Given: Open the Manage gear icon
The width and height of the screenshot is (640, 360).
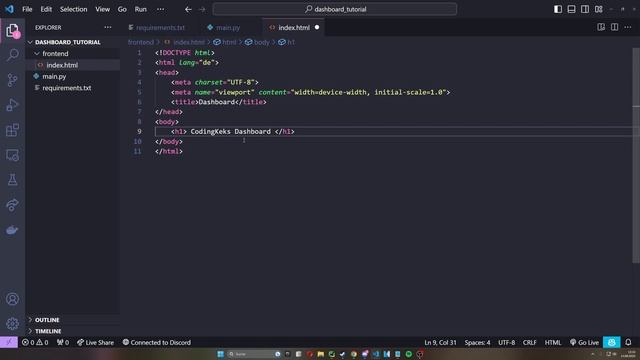Looking at the screenshot, I should click(12, 324).
